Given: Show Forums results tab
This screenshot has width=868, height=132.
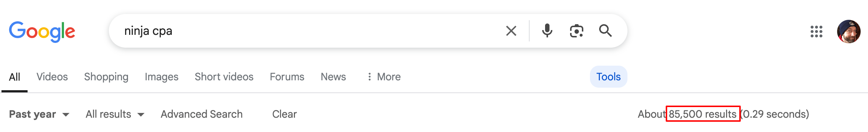Looking at the screenshot, I should [287, 77].
